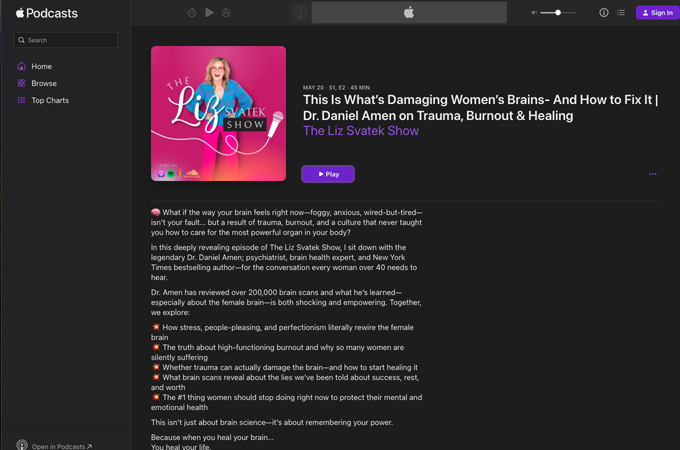This screenshot has height=450, width=680.
Task: Click the paragraph starting 'In this deeply revealing'
Action: 284,262
